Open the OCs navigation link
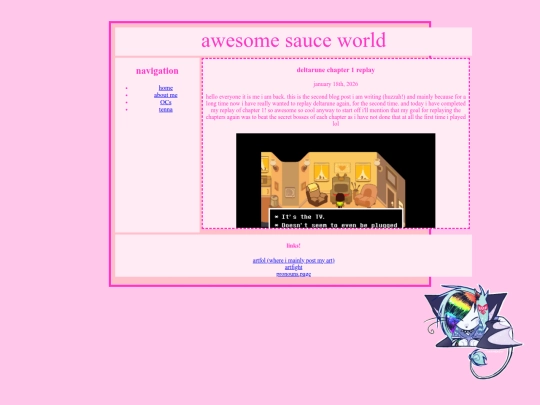540x405 pixels. (166, 102)
